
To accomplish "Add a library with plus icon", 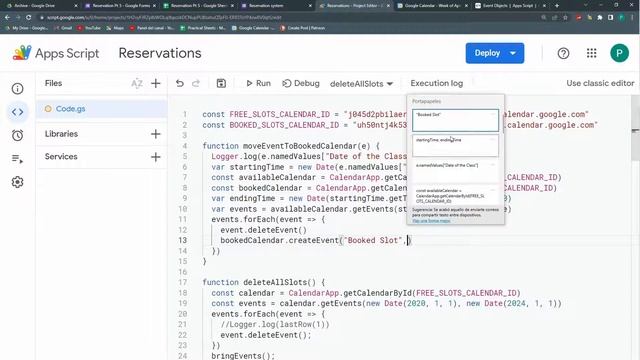I will point(156,134).
